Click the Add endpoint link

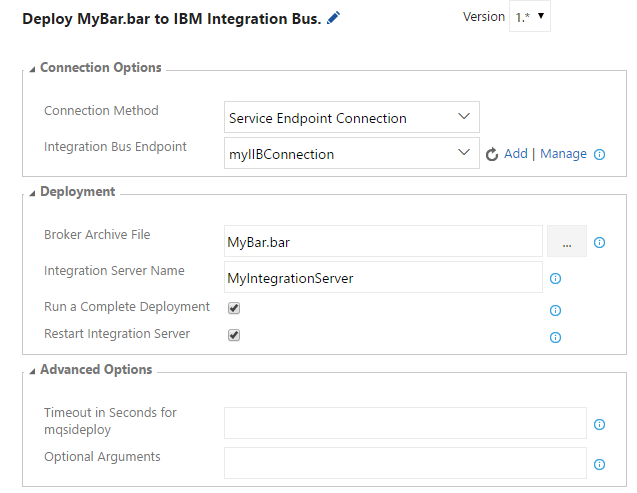click(516, 154)
